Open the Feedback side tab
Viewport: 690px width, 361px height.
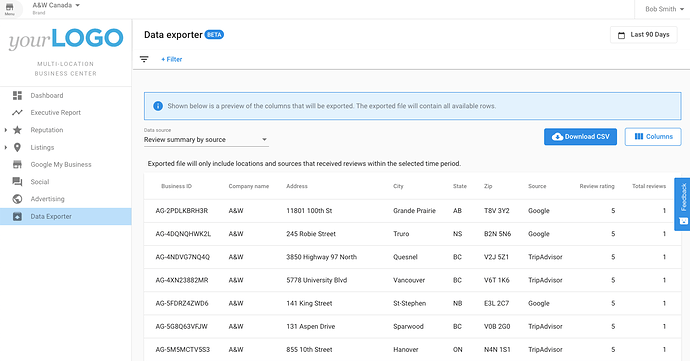tap(682, 204)
